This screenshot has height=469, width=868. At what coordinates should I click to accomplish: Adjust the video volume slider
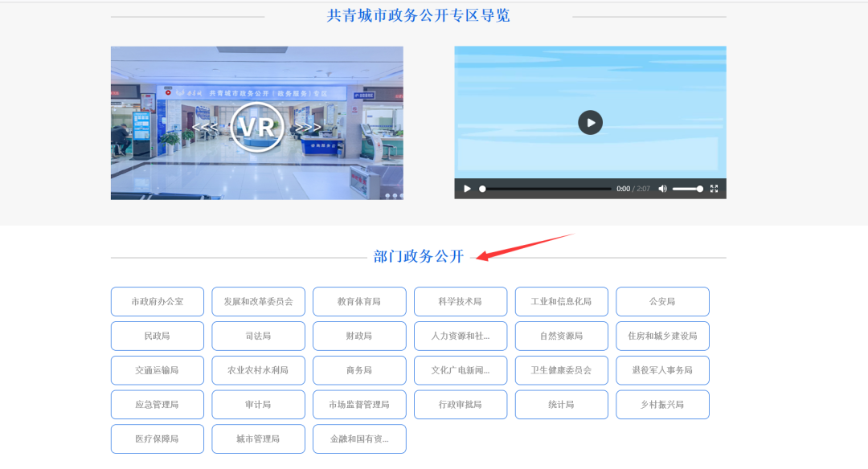pos(687,189)
